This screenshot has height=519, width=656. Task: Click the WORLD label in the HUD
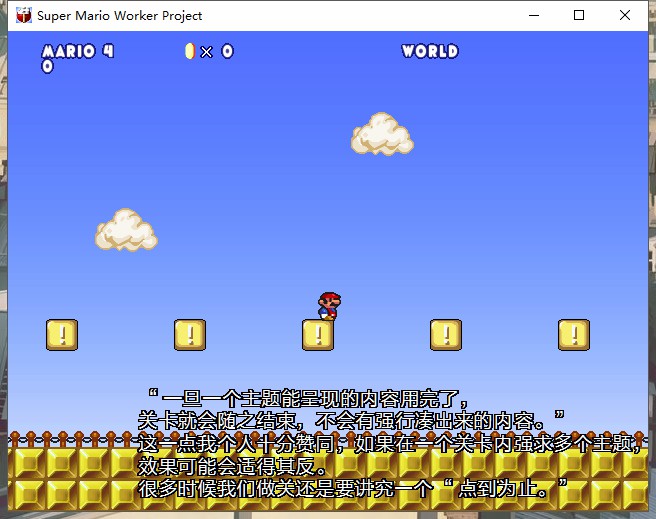click(430, 51)
